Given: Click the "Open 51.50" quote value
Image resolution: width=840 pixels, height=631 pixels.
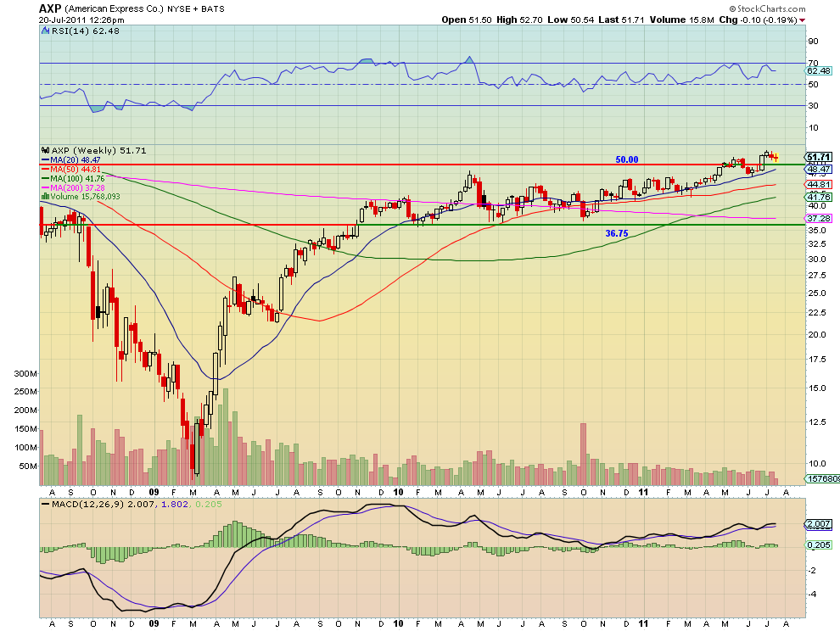Looking at the screenshot, I should click(x=466, y=20).
